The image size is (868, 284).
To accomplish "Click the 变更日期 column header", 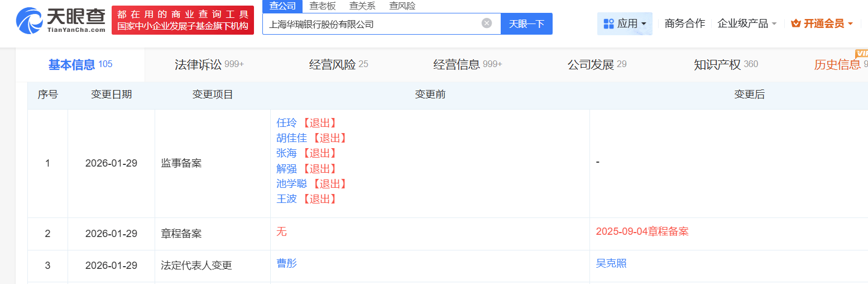I will [x=112, y=94].
